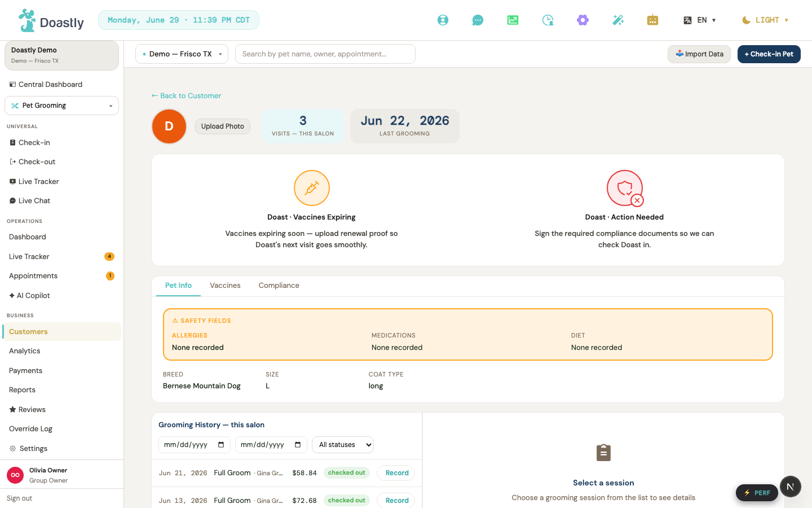Open the All statuses filter dropdown
The image size is (812, 508).
(343, 445)
